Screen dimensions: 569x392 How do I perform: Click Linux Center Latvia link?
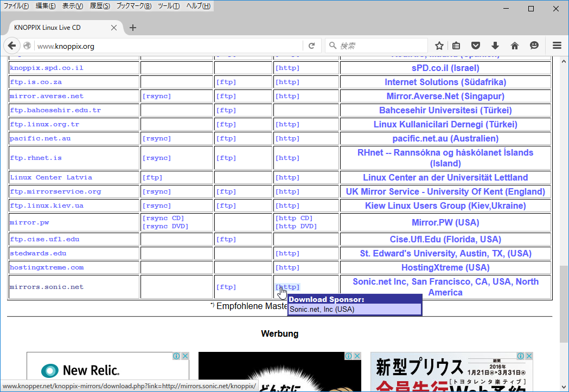tap(51, 178)
